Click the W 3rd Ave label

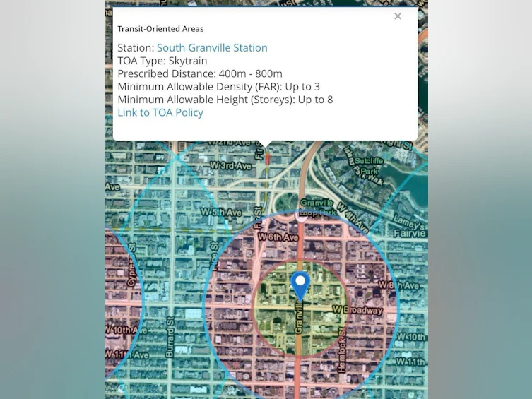pos(230,165)
